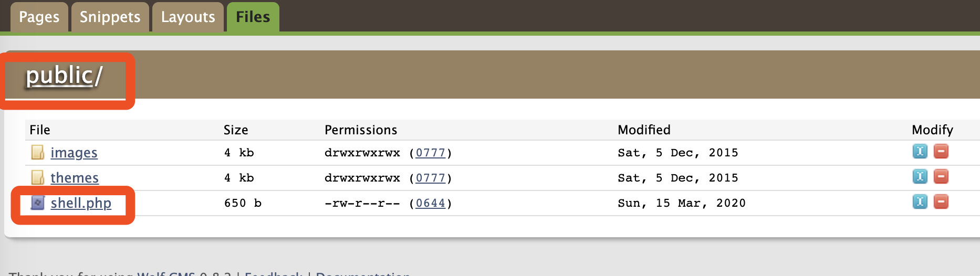This screenshot has width=980, height=276.
Task: Open the Pages tab
Action: (x=39, y=17)
